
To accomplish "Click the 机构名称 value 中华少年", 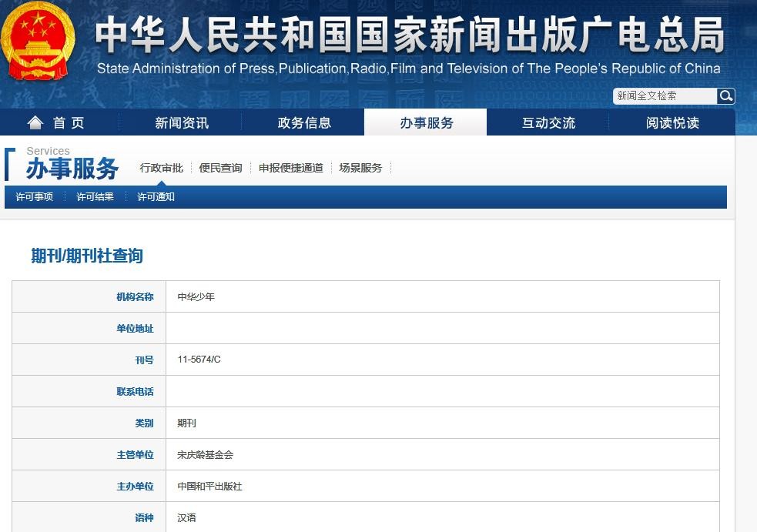I will [x=196, y=297].
